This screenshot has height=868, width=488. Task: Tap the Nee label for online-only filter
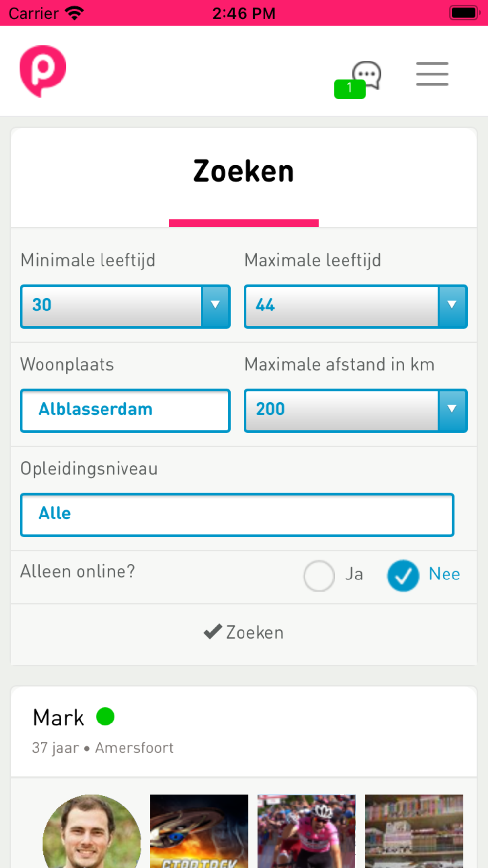click(x=444, y=574)
